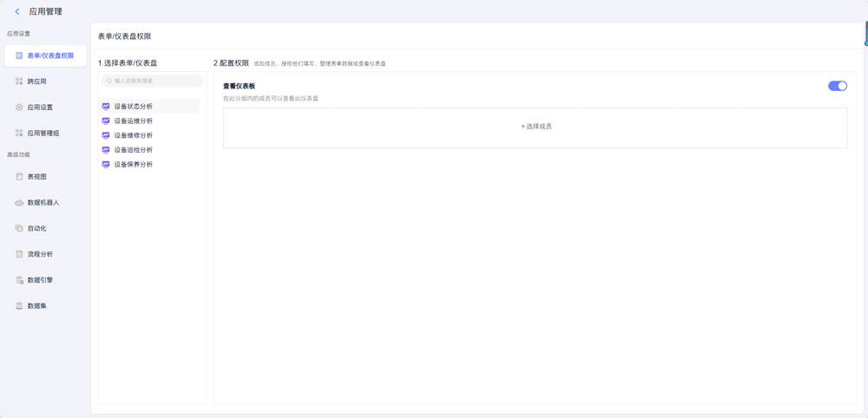Viewport: 868px width, 418px height.
Task: Open the 表单/仪表盘权限 sidebar item
Action: coord(45,56)
